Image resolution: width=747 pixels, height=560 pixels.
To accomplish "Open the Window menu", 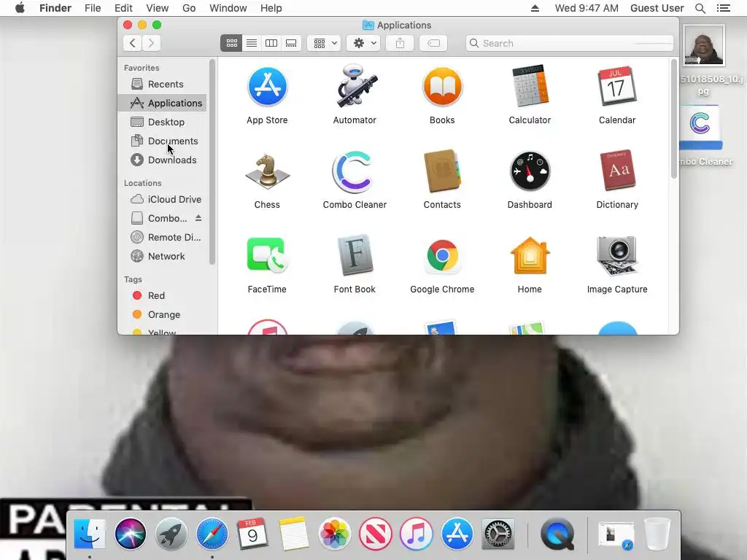I will 228,8.
